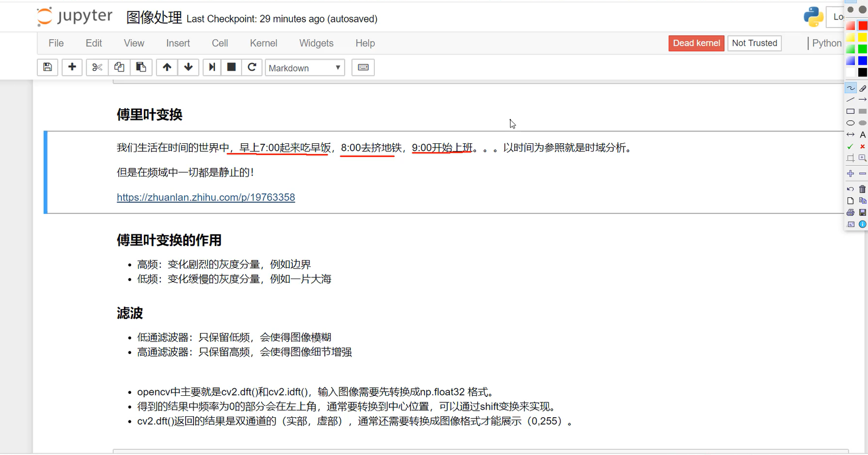Screen dimensions: 868x455
Task: Open the Kernel menu
Action: [x=264, y=43]
